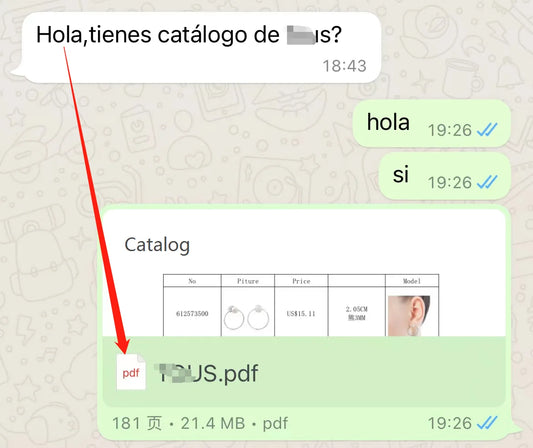Click the '181 页 · 21.4 MB · pdf' info text
The image size is (533, 448).
(200, 424)
